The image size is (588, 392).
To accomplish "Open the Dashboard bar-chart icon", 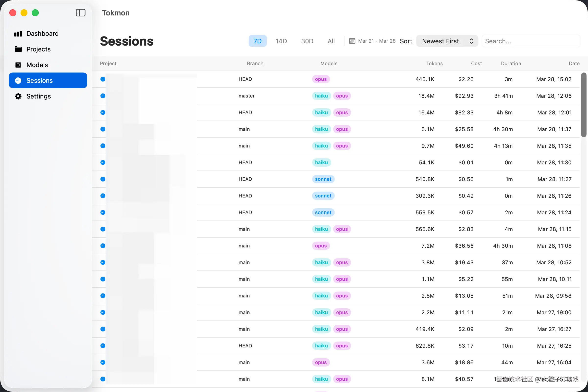I will point(18,34).
